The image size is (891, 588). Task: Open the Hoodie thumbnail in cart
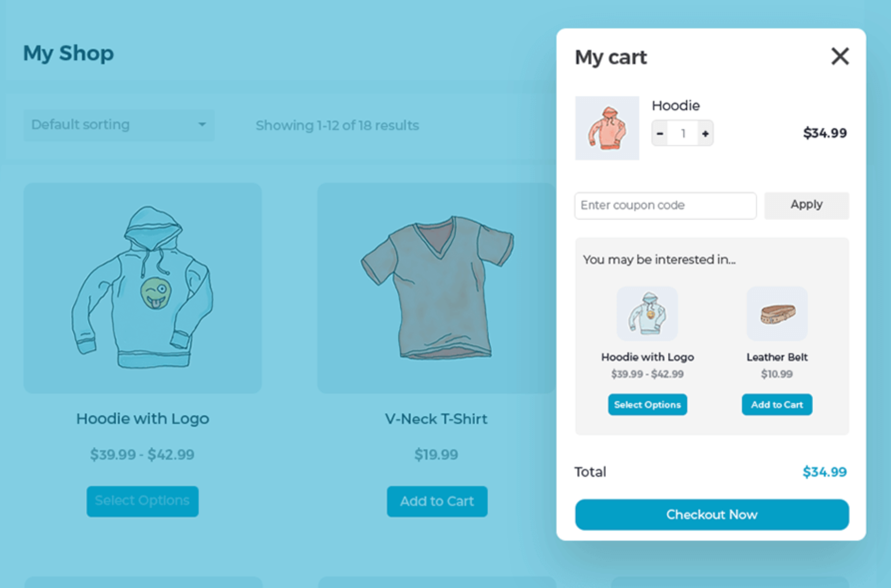click(x=607, y=128)
